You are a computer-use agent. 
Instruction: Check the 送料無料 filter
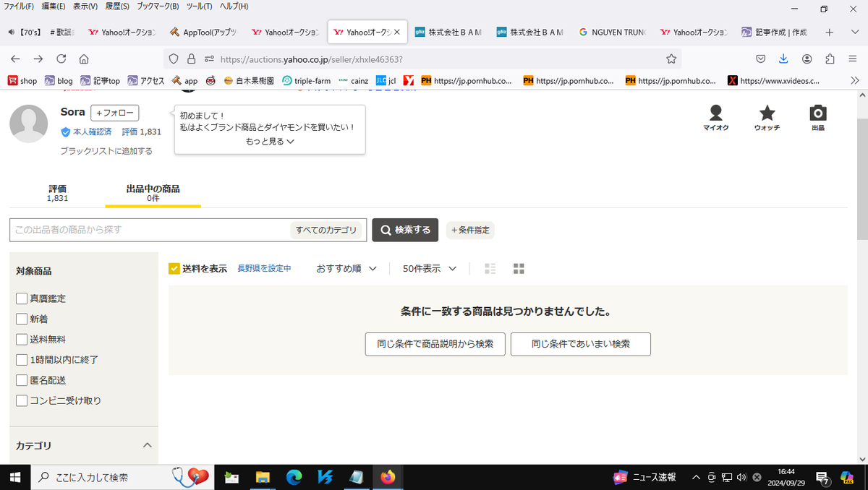point(22,339)
